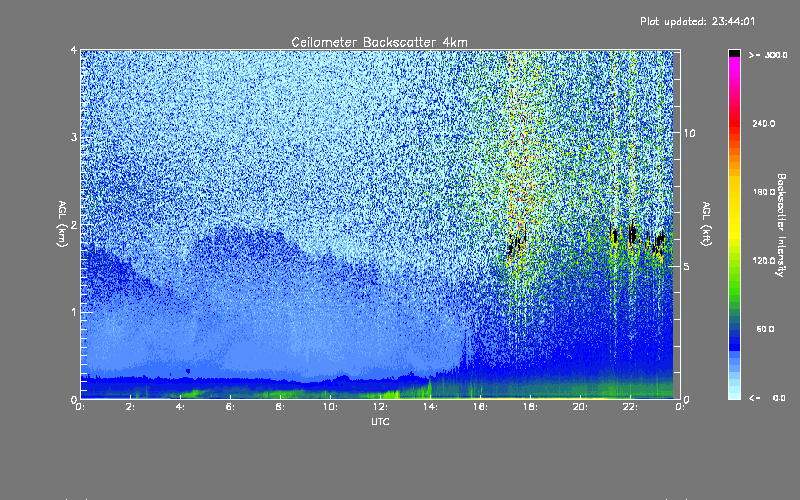Click the right axis label 'AGL (kft)'

[x=706, y=224]
